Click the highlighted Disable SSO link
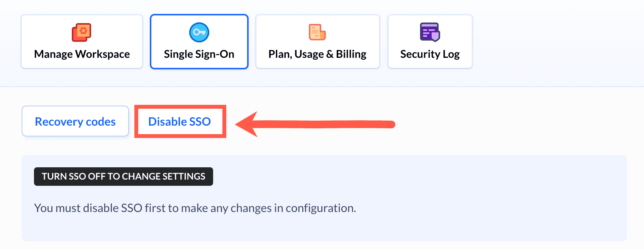644x249 pixels. pyautogui.click(x=180, y=121)
